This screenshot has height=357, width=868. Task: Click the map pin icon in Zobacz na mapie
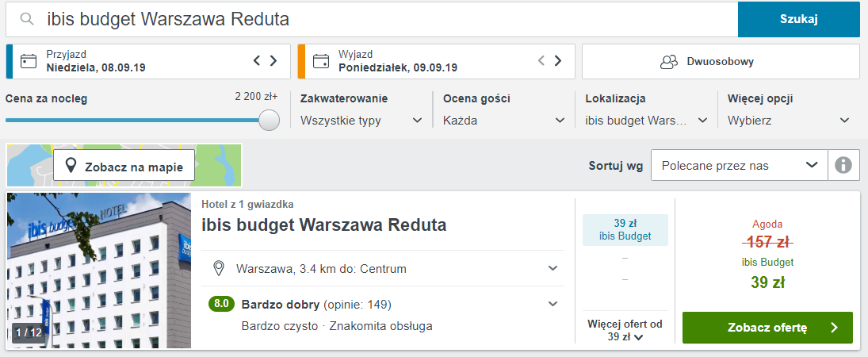pyautogui.click(x=71, y=166)
